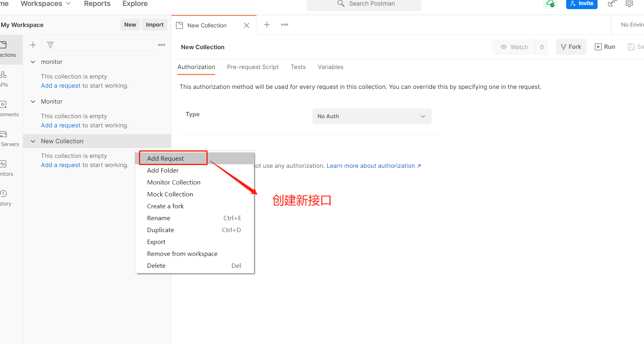Click the Import button
This screenshot has height=344, width=644.
tap(155, 25)
